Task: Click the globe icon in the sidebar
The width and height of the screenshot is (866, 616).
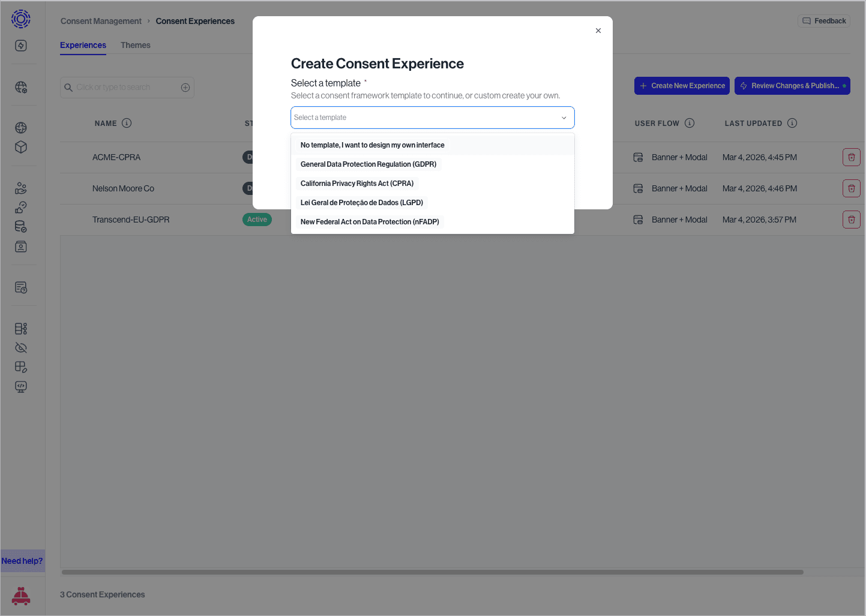Action: tap(21, 128)
